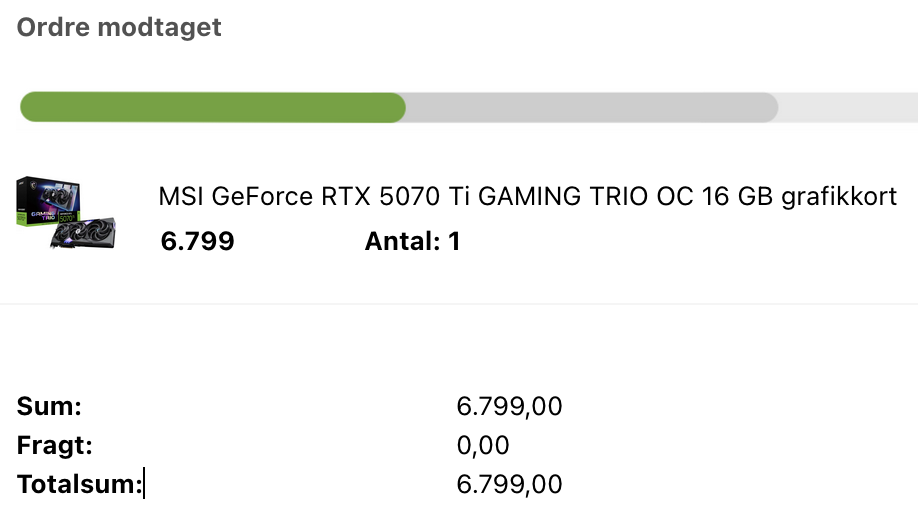Click the dark grey unfilled progress bar segment

click(590, 108)
